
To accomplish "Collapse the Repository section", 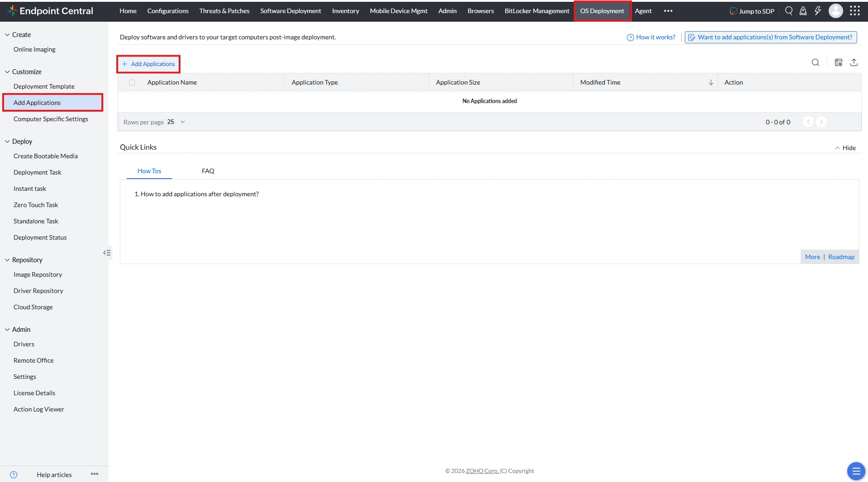I will 7,260.
